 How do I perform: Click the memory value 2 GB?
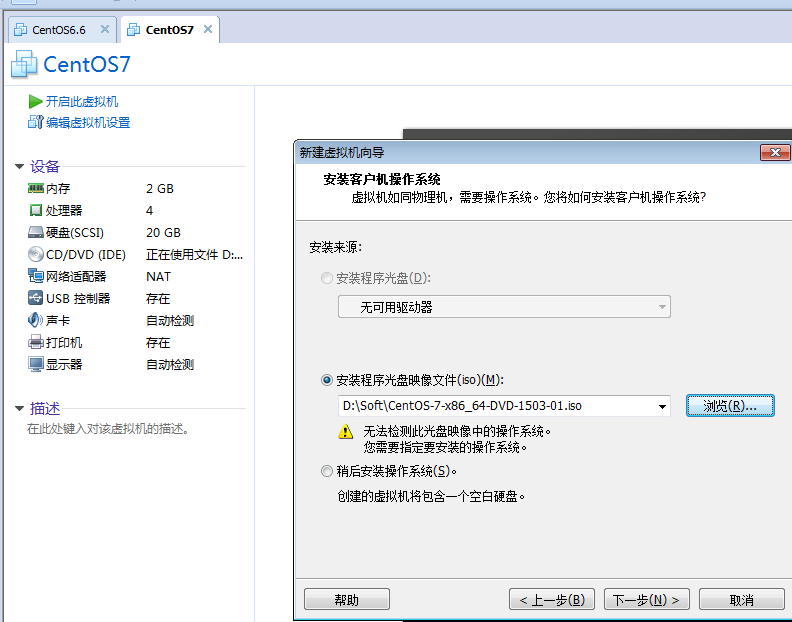pyautogui.click(x=160, y=188)
